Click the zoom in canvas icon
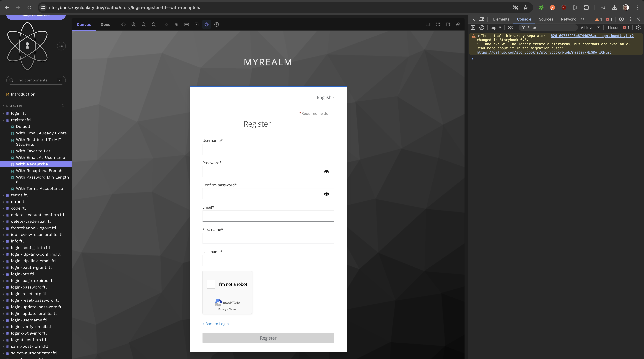644x359 pixels. [x=133, y=24]
